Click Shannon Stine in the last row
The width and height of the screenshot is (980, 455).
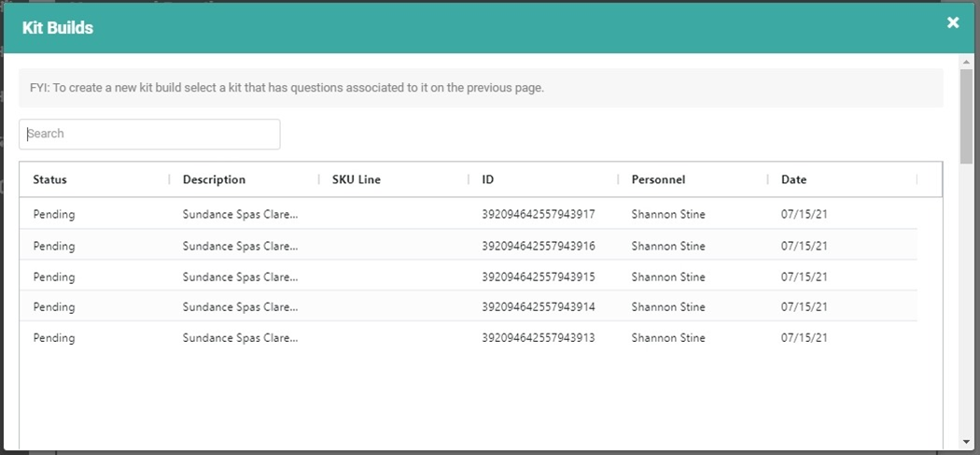[668, 337]
